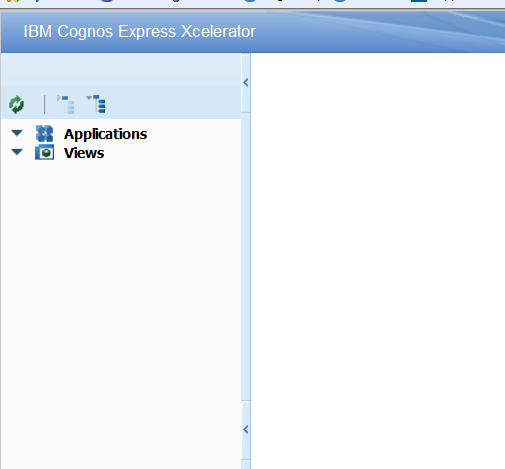Select the Applications tree item label
Image resolution: width=505 pixels, height=469 pixels.
tap(105, 134)
